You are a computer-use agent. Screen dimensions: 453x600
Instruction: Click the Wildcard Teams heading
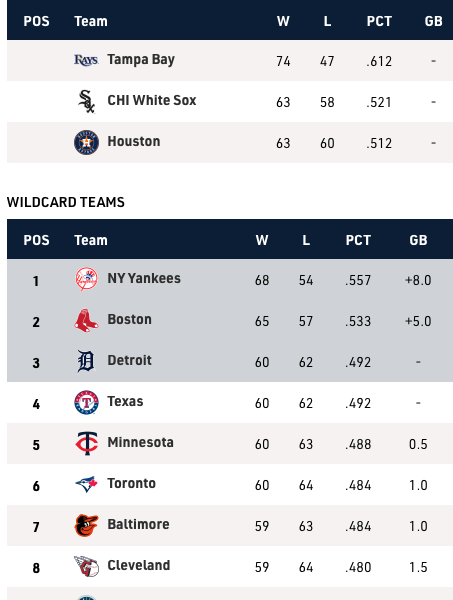66,202
